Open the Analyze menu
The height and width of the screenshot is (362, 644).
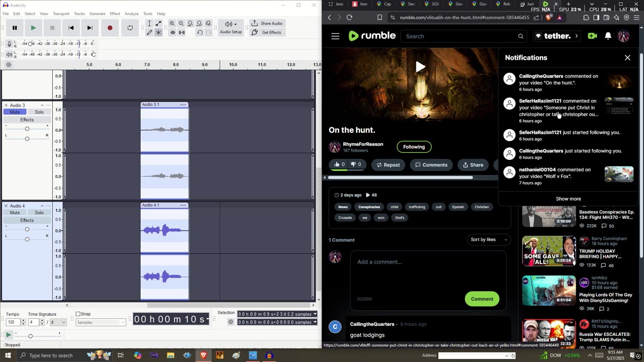(131, 14)
